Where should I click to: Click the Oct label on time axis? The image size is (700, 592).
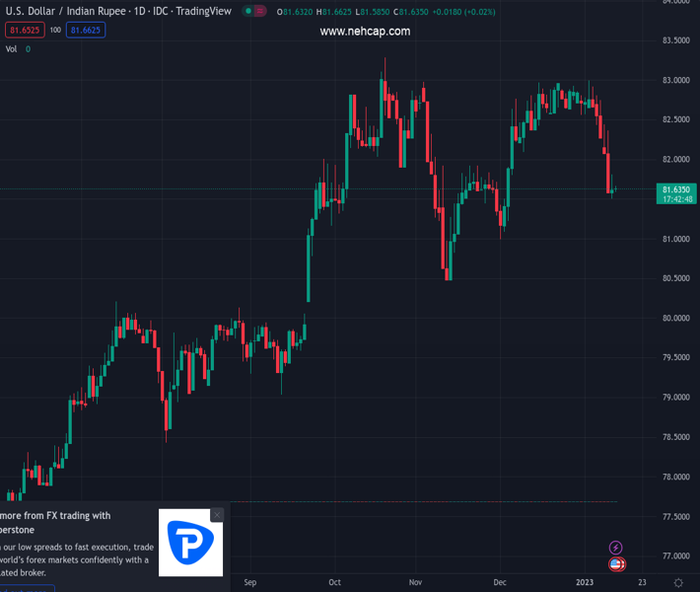click(x=335, y=582)
